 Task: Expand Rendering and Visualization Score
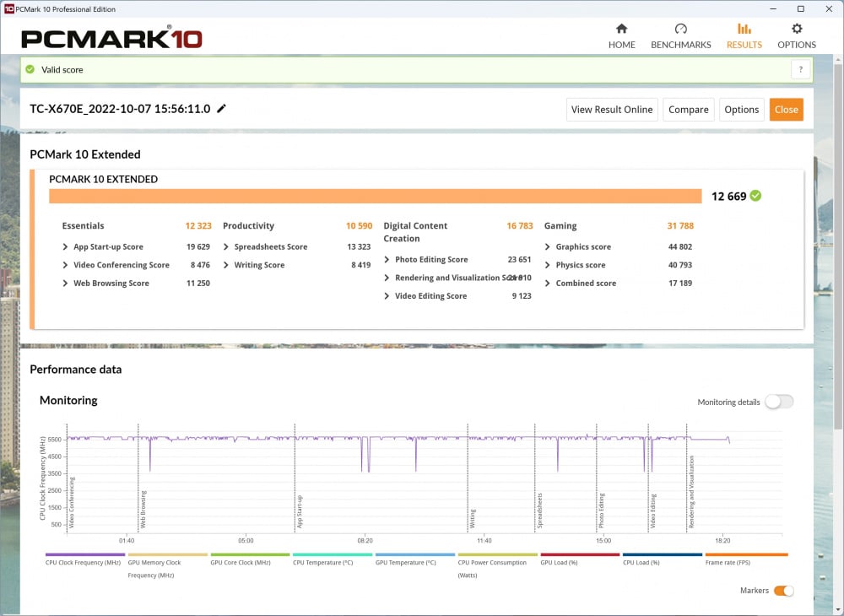pyautogui.click(x=387, y=278)
